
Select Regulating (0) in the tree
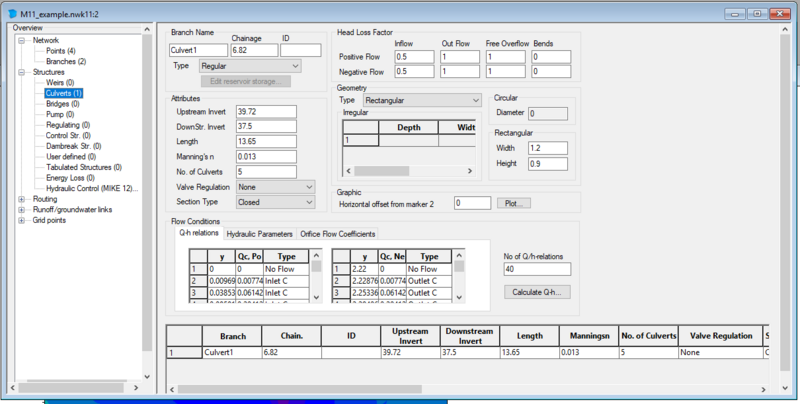coord(68,125)
